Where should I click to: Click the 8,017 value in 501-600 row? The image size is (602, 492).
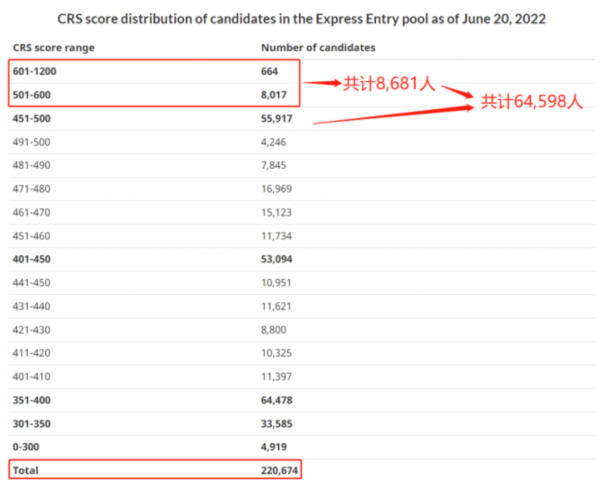[x=274, y=95]
